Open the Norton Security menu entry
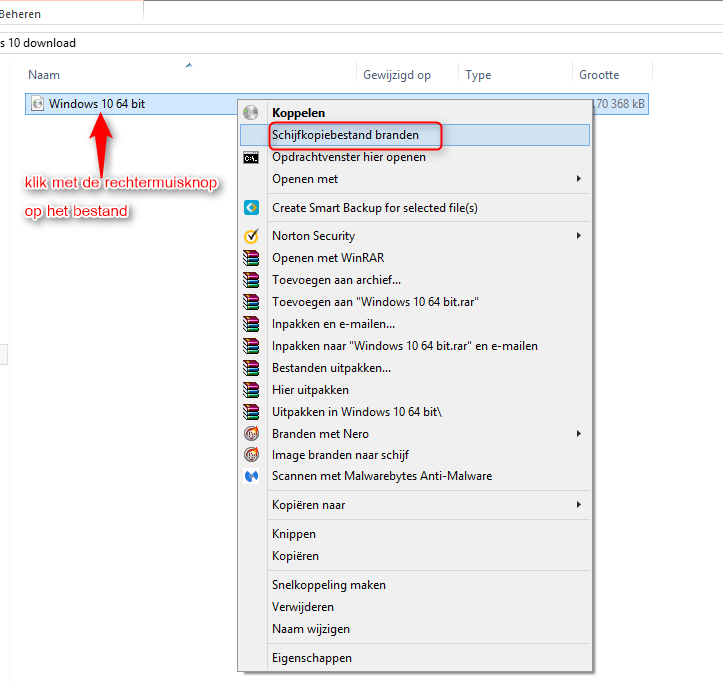The width and height of the screenshot is (723, 685). coord(415,236)
